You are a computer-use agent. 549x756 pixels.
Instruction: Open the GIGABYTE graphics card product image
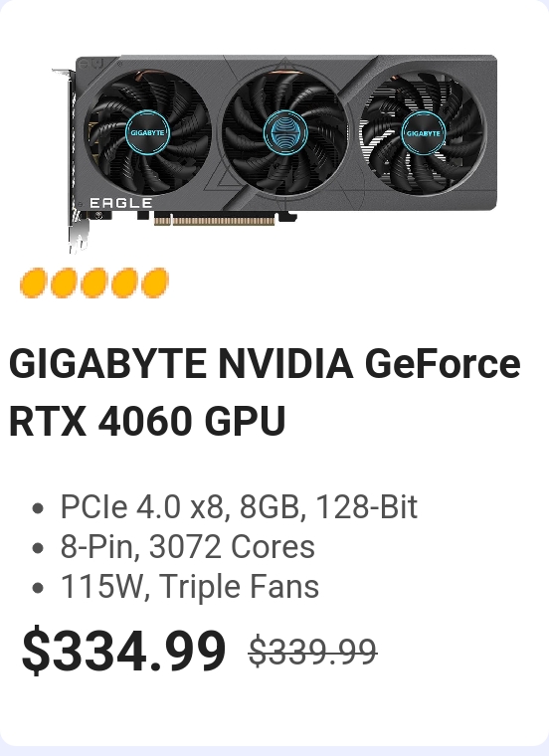pos(274,153)
